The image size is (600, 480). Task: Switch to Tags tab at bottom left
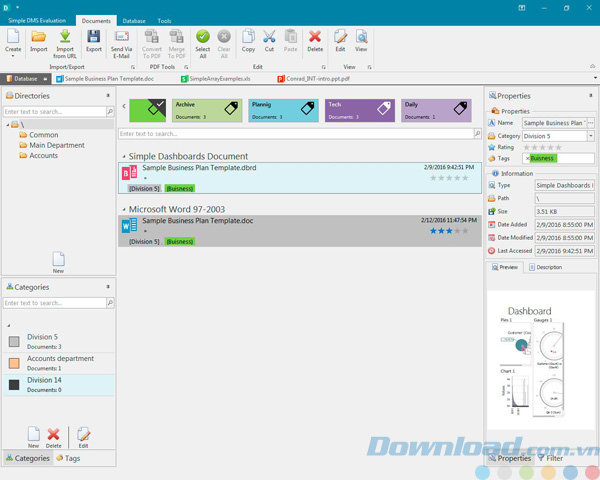[x=68, y=458]
